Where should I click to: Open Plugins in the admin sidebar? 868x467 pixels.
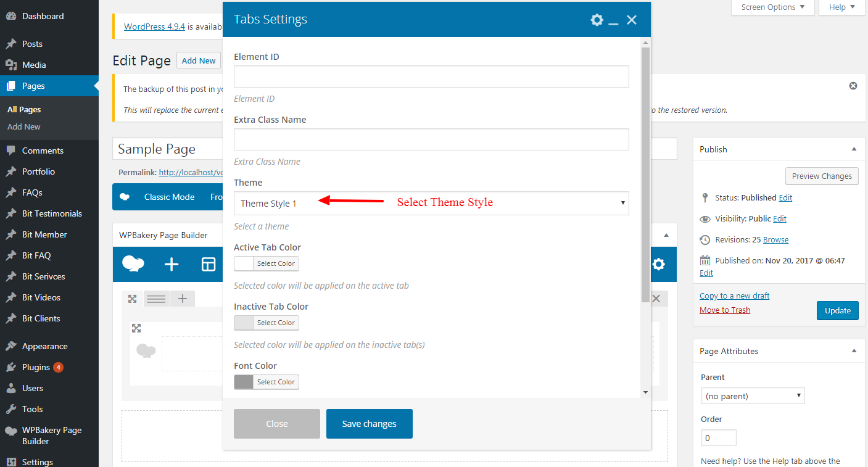pyautogui.click(x=36, y=367)
